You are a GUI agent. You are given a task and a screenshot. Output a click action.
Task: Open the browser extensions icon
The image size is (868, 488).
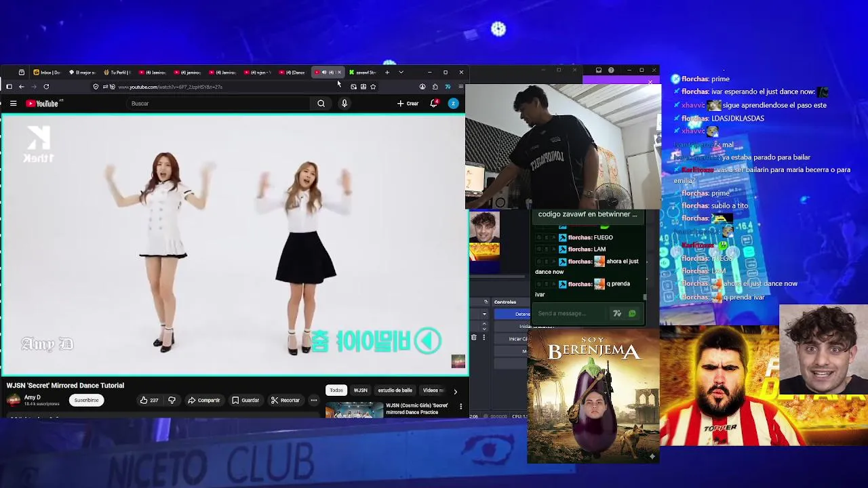click(435, 87)
